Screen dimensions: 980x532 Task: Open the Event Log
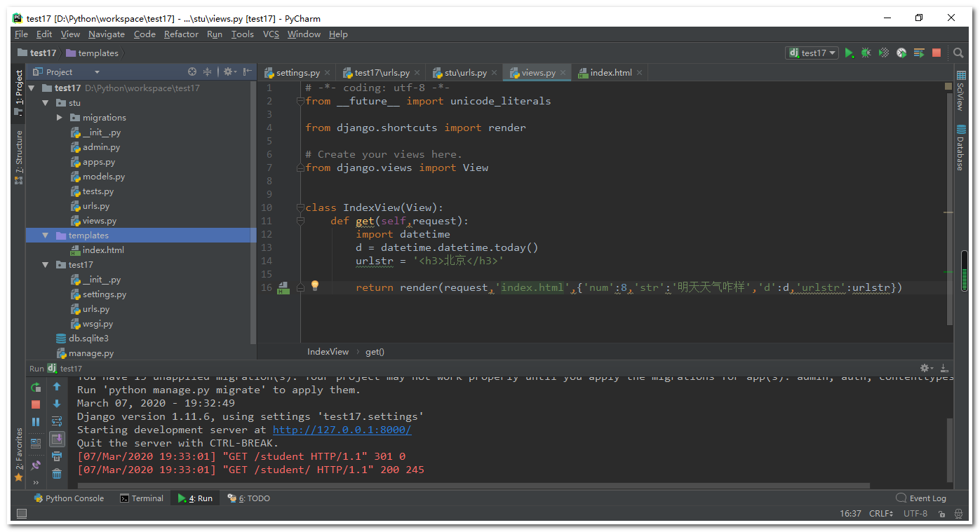pyautogui.click(x=921, y=498)
